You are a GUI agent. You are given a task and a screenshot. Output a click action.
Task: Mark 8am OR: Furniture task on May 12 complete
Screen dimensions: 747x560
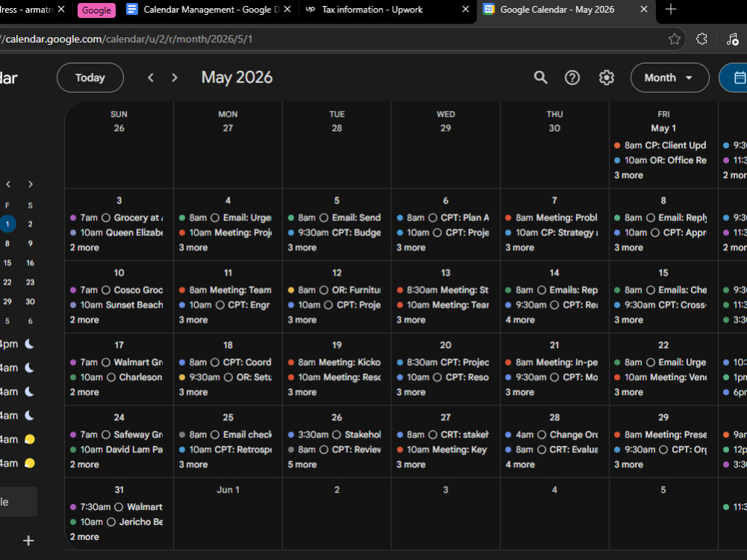(x=324, y=290)
